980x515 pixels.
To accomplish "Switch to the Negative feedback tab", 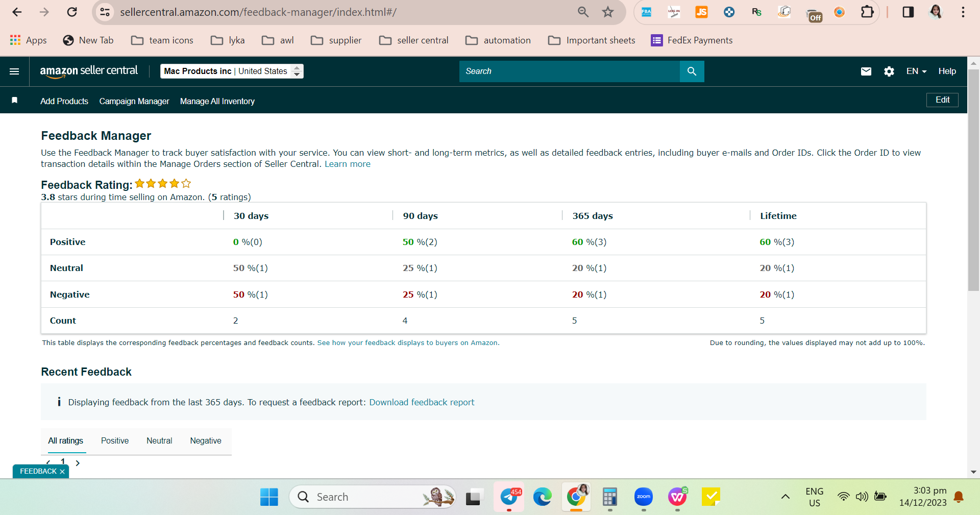I will pos(206,440).
